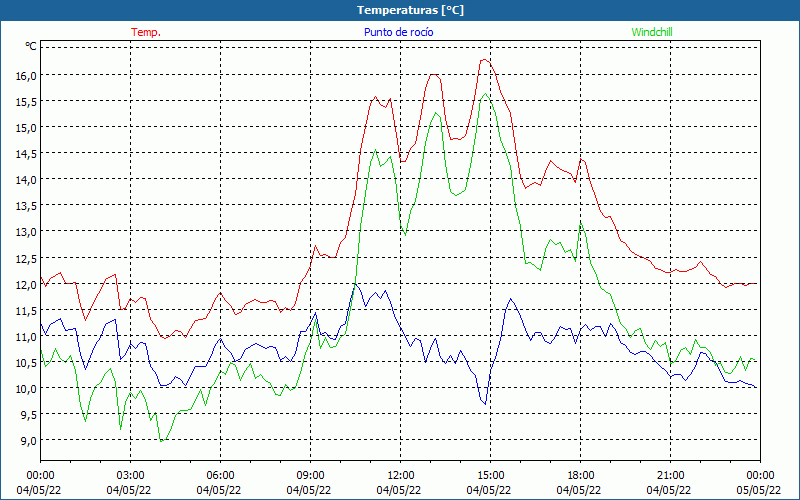Click the 12,5 y-axis value
The height and width of the screenshot is (500, 800).
click(x=26, y=259)
